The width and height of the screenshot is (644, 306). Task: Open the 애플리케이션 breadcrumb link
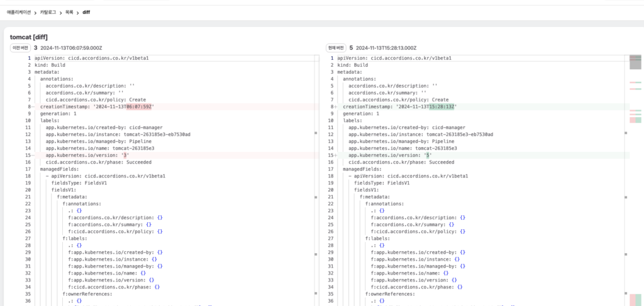coord(19,13)
